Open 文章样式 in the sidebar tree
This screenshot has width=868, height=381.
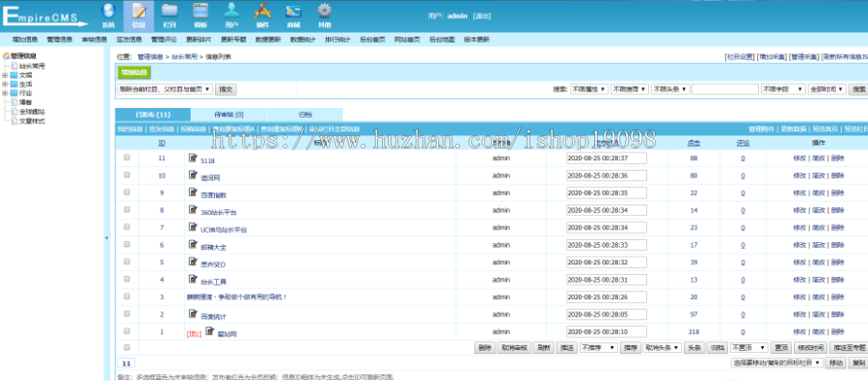[x=32, y=121]
